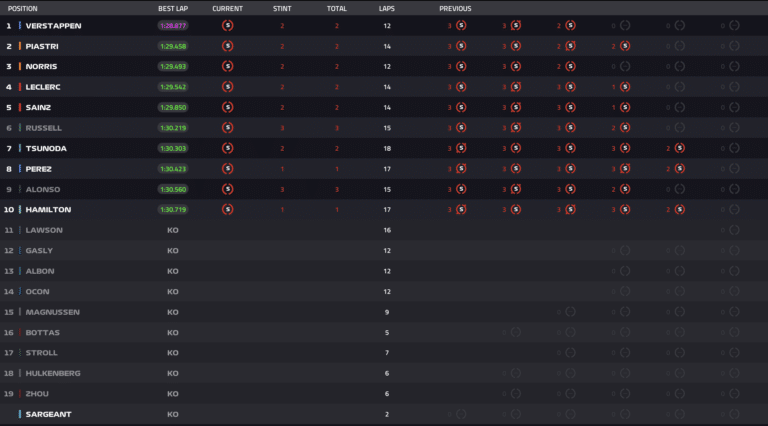Select Russell's previous tyre marked 2 laps
Image resolution: width=768 pixels, height=426 pixels.
click(x=625, y=128)
